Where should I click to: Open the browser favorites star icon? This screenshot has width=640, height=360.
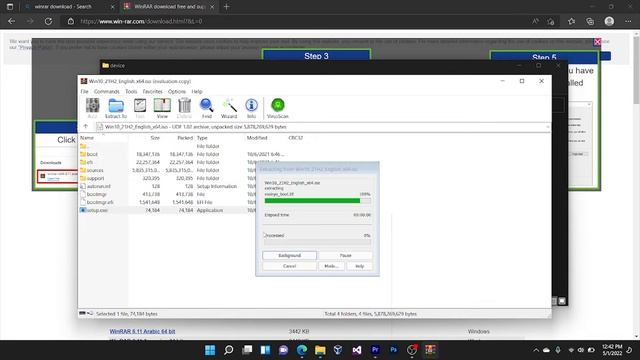click(x=571, y=21)
